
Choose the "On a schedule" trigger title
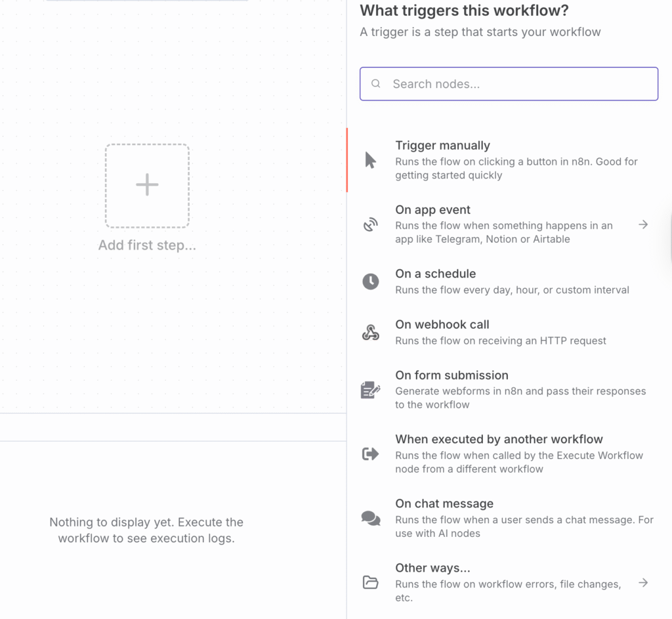coord(435,274)
